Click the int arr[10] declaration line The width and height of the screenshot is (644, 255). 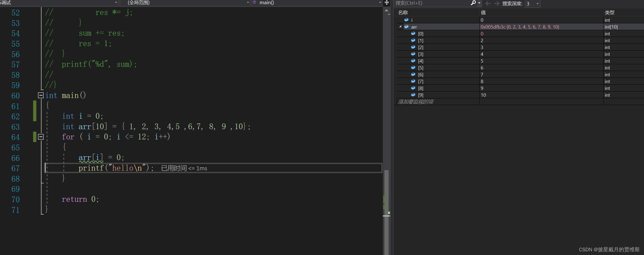point(156,127)
